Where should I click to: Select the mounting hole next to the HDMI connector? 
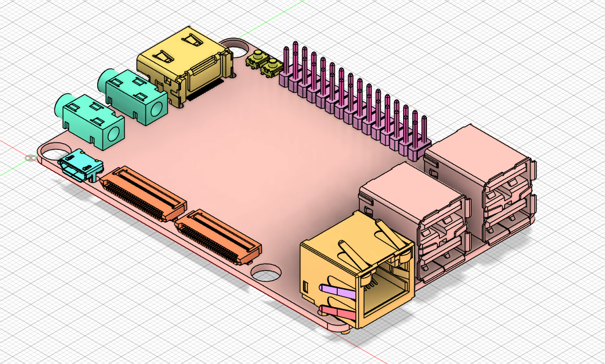(x=236, y=48)
